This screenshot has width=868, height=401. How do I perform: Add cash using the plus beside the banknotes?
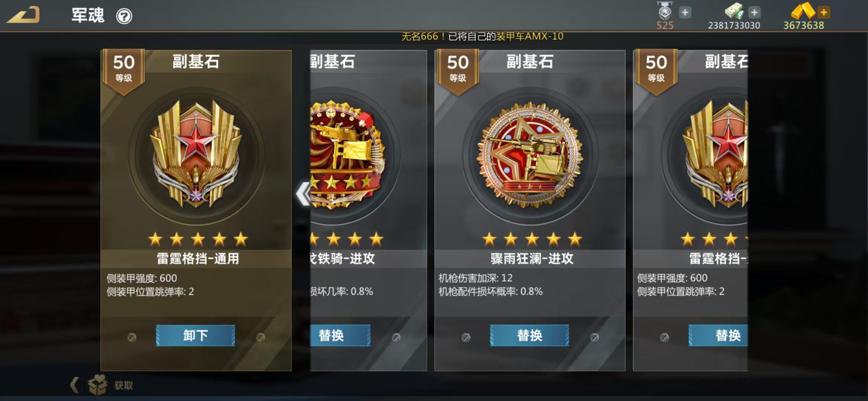[x=754, y=13]
